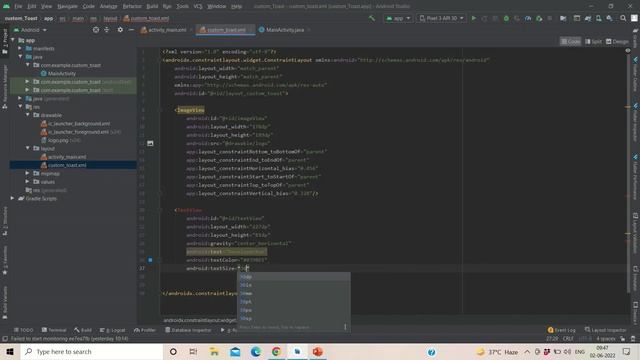This screenshot has height=360, width=640.
Task: Switch to Design view mode
Action: (617, 41)
